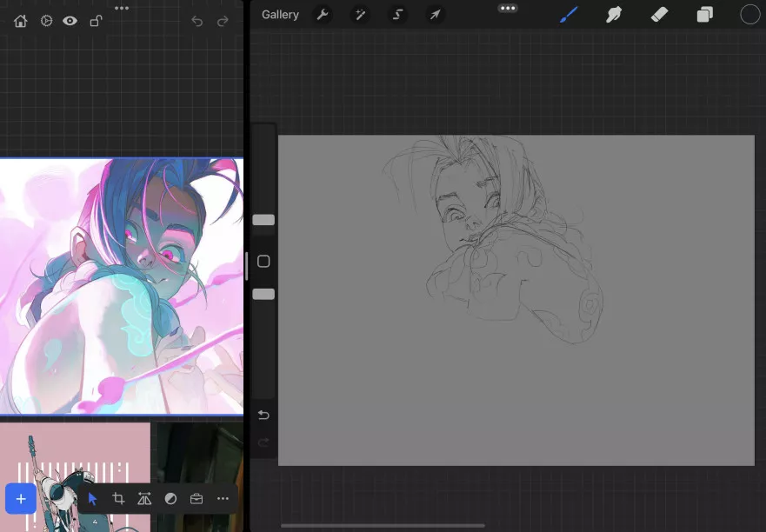Choose the crop tool in reference toolbar
Screen dimensions: 766x532
(x=118, y=499)
